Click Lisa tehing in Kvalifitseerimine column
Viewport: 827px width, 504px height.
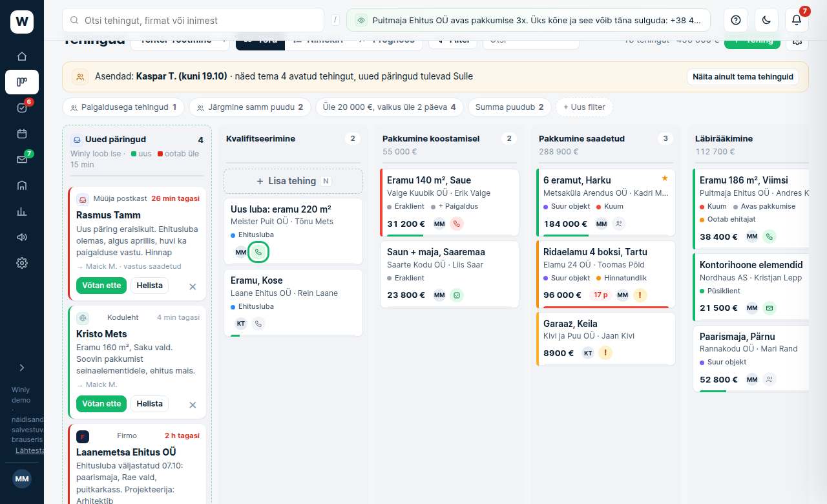coord(293,181)
